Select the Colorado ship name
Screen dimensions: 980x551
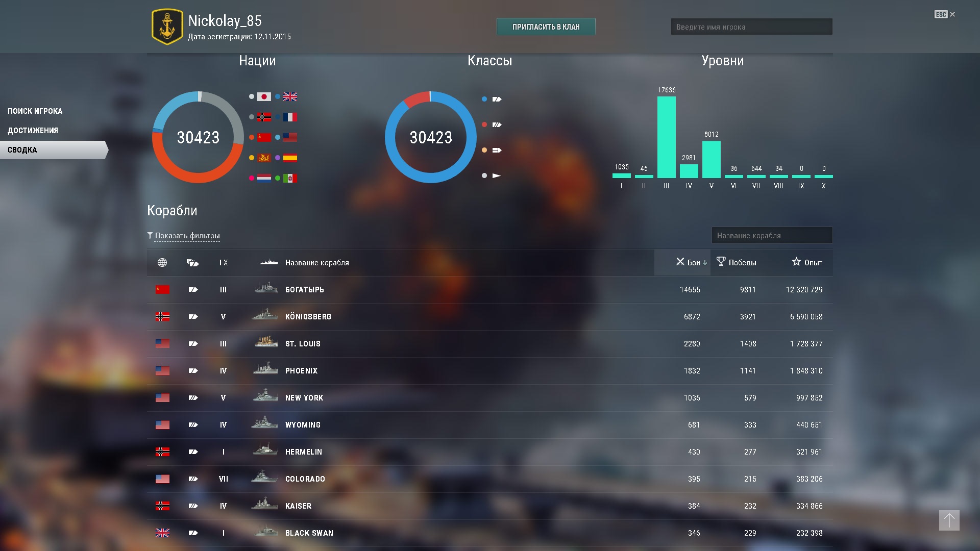(x=305, y=479)
